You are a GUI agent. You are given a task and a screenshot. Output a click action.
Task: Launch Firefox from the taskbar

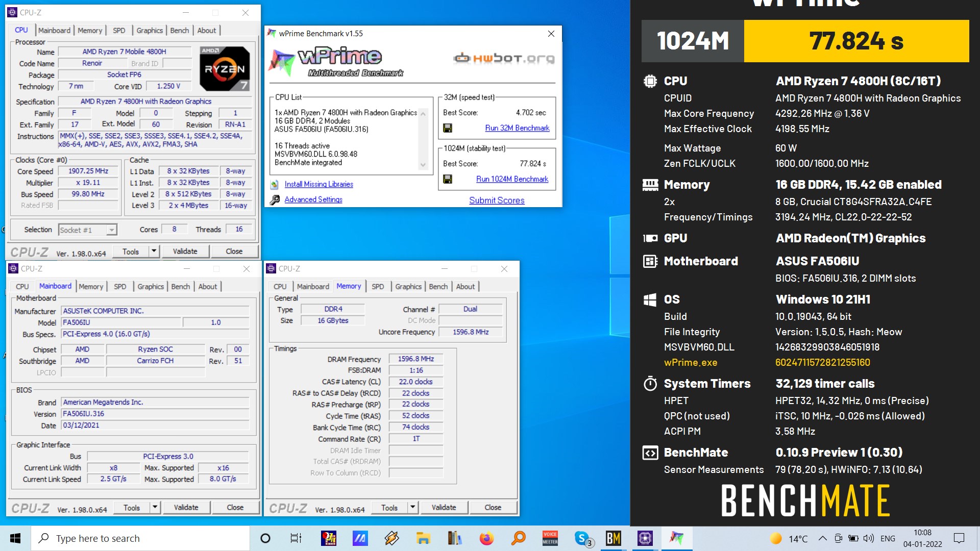tap(486, 538)
